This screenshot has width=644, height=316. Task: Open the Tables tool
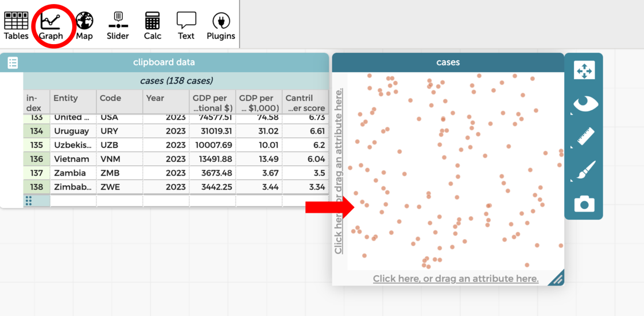[16, 26]
